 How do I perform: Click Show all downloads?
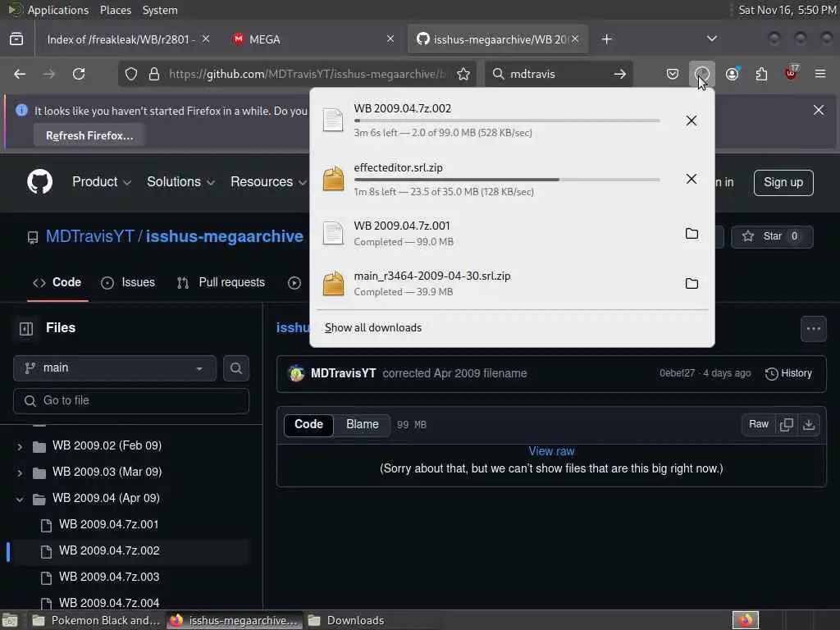coord(373,328)
